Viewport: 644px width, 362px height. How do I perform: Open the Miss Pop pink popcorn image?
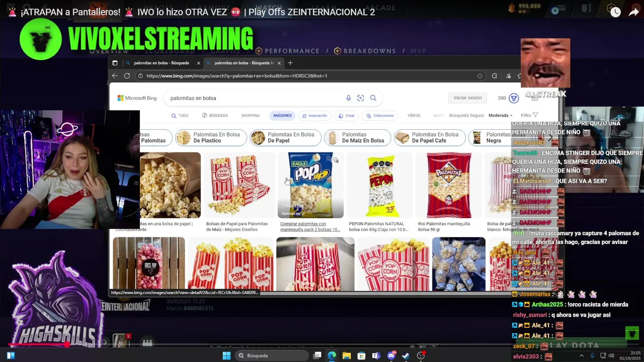coord(149,264)
